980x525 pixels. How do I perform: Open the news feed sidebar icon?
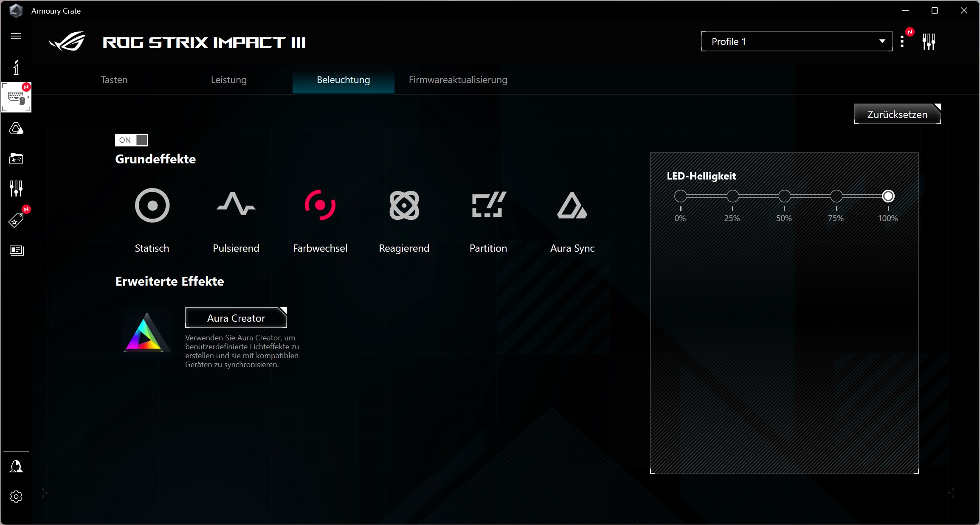point(16,250)
